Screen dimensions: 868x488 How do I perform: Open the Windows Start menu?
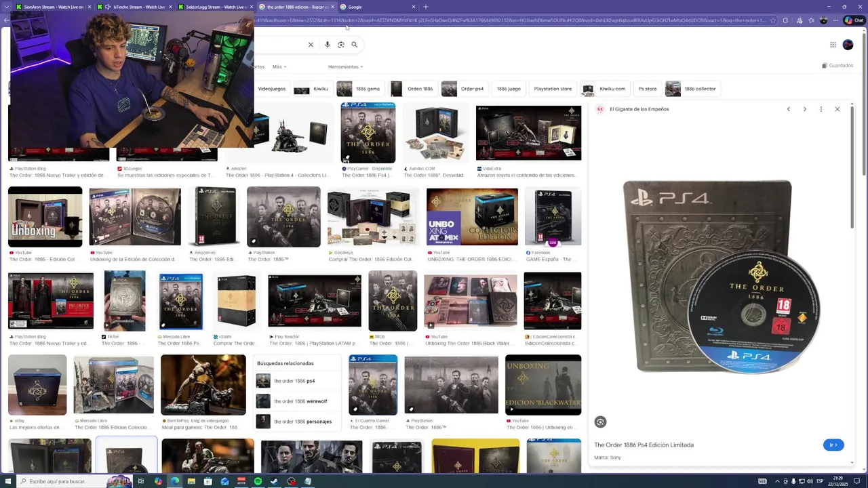(8, 481)
